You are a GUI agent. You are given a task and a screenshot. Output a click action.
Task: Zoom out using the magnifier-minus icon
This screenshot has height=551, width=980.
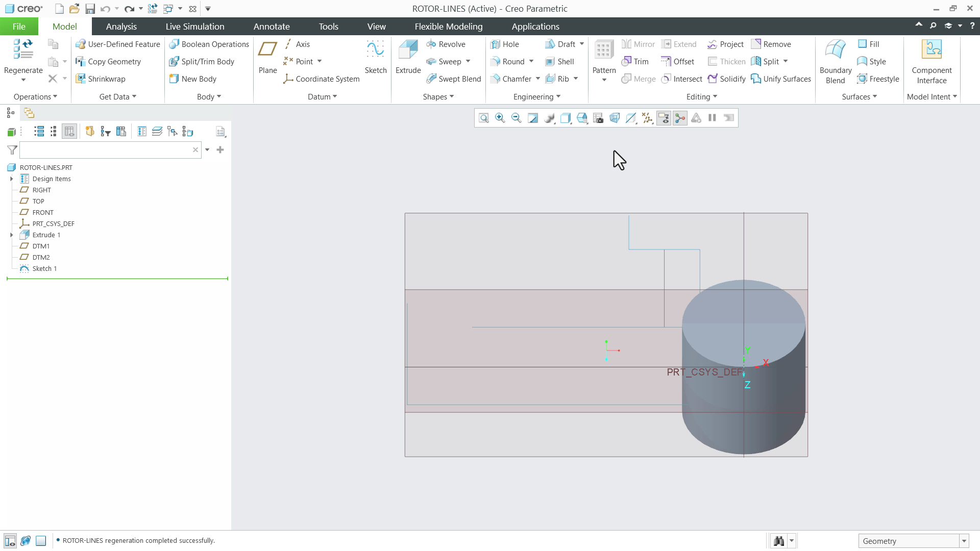(516, 118)
